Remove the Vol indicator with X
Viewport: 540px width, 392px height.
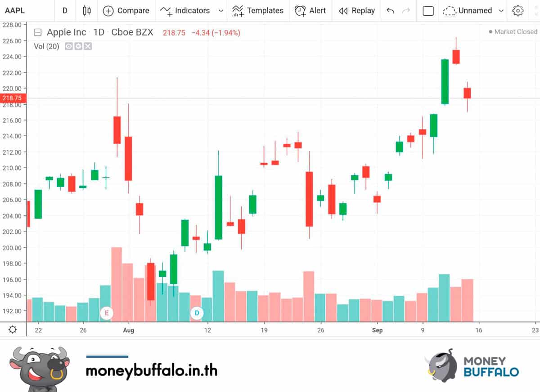click(x=88, y=46)
